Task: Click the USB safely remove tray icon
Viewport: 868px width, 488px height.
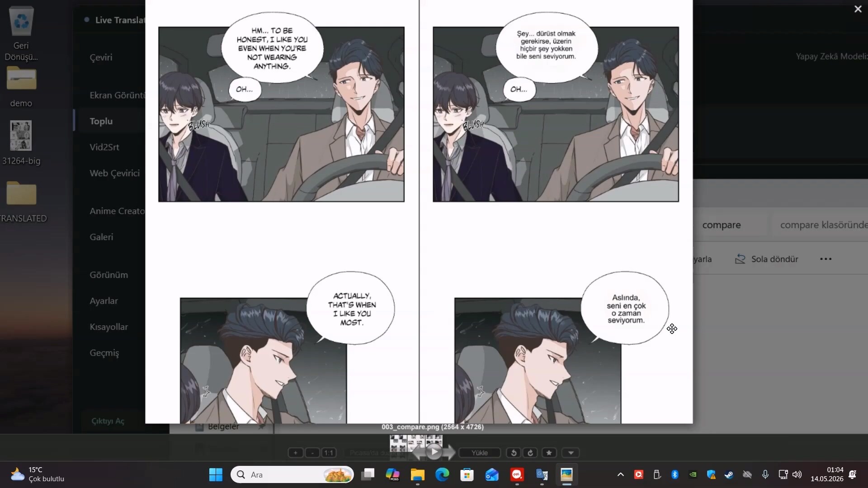Action: (x=657, y=474)
